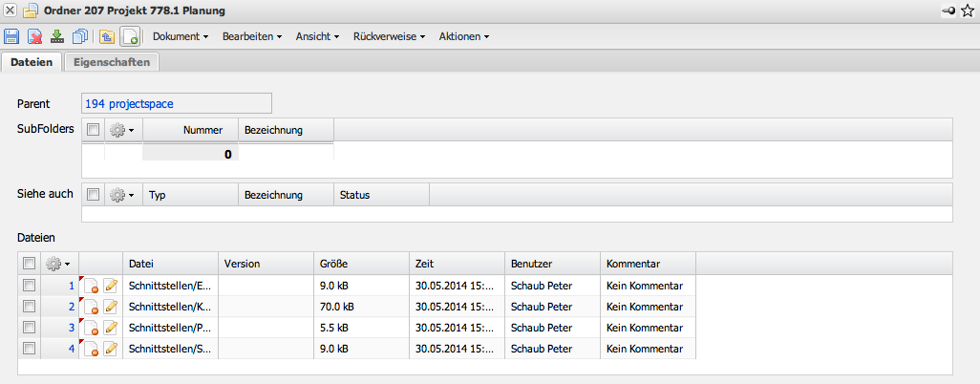Toggle the select-all checkbox in SubFolders header

(x=93, y=130)
